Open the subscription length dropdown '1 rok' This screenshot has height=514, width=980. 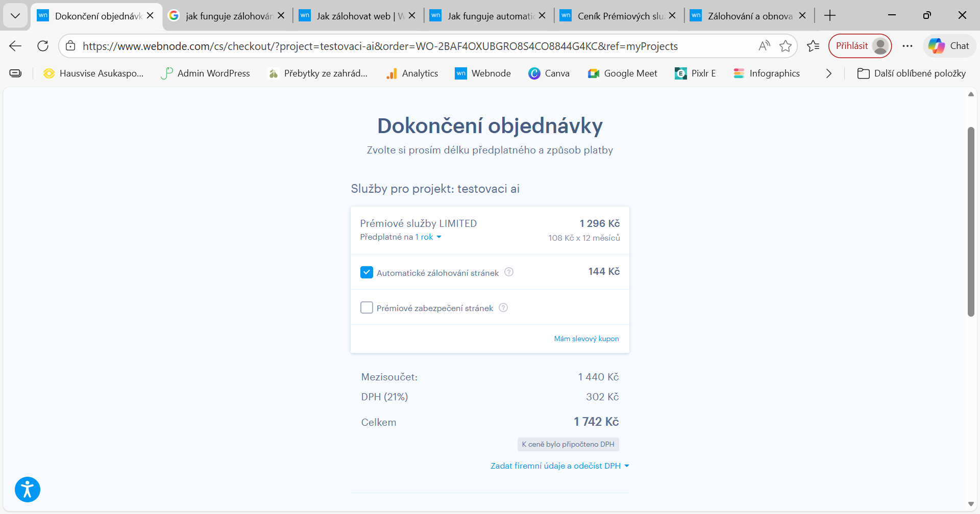point(427,237)
